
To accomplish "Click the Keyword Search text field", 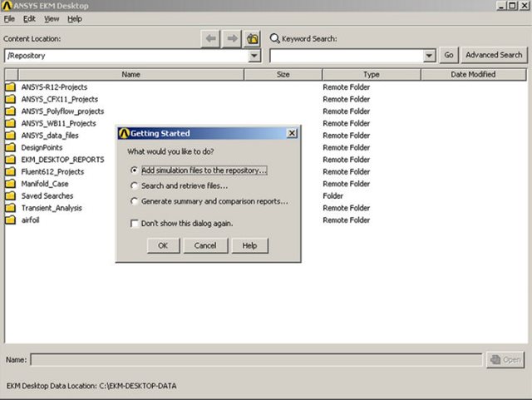I will pyautogui.click(x=347, y=56).
